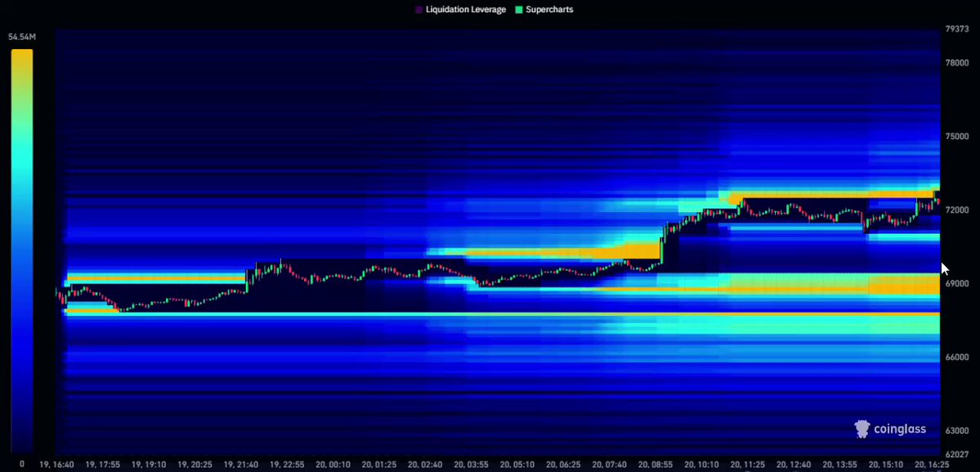Image resolution: width=980 pixels, height=472 pixels.
Task: Click the '19, 16:40' time axis label
Action: coord(57,465)
